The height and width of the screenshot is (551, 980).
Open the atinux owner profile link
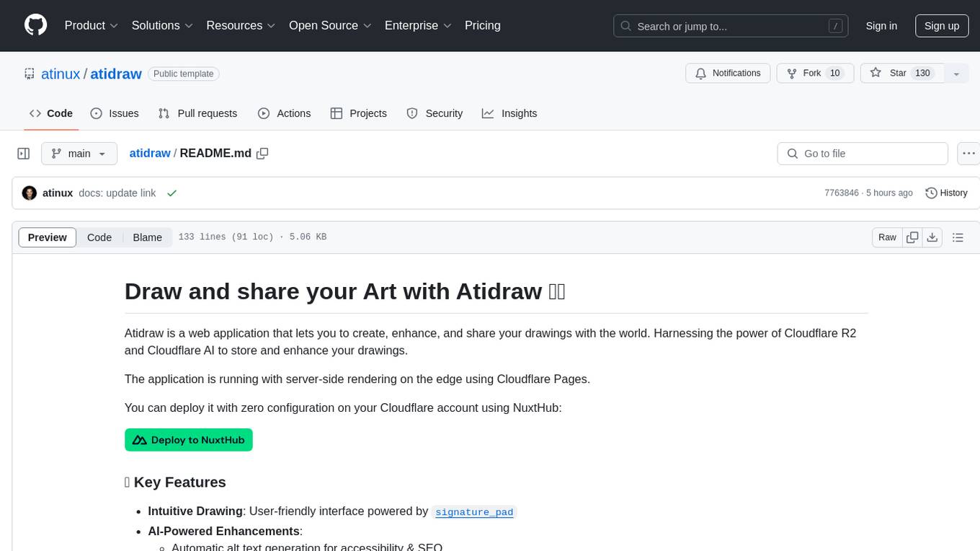coord(61,74)
